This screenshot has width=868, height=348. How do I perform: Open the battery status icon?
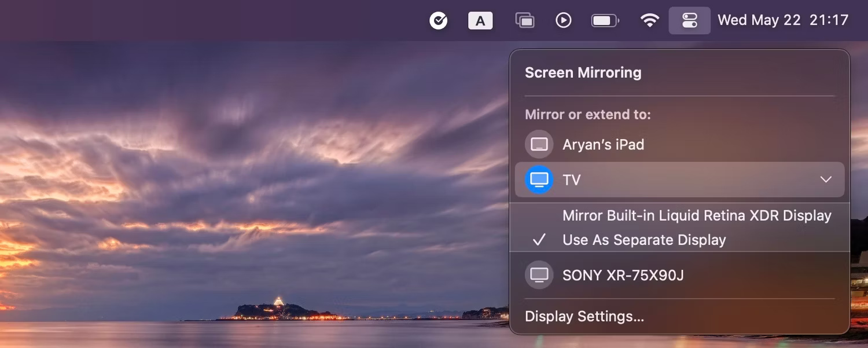point(605,20)
